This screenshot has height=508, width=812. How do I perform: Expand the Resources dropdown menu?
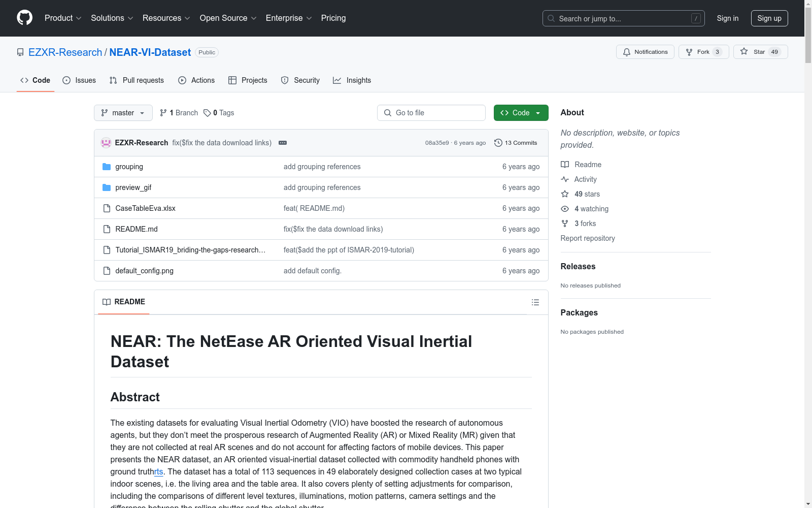coord(166,18)
